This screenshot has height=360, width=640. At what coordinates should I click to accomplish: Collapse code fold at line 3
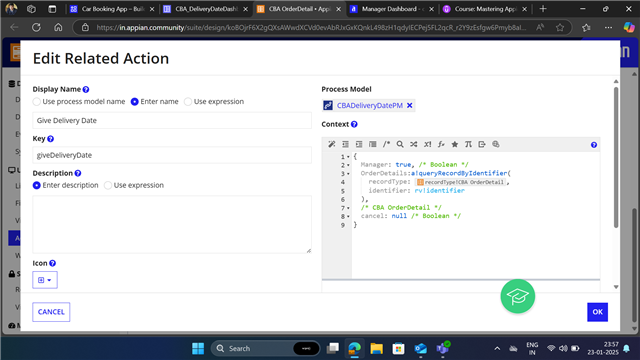click(348, 174)
